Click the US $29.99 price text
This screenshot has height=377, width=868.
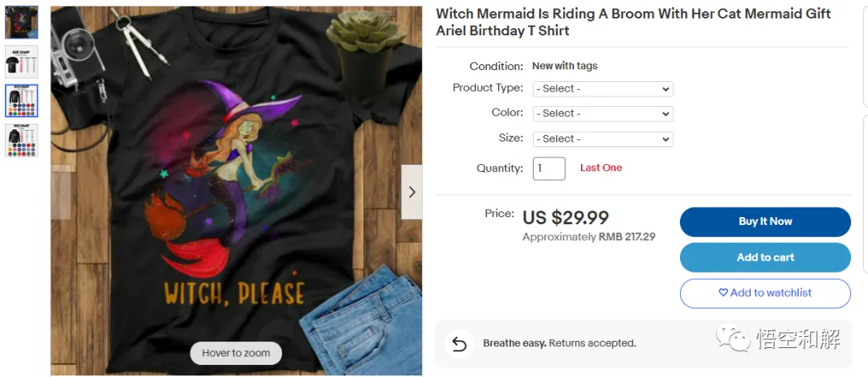tap(566, 218)
